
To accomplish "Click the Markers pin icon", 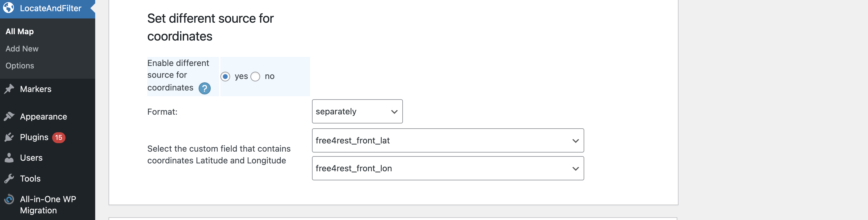I will tap(9, 89).
